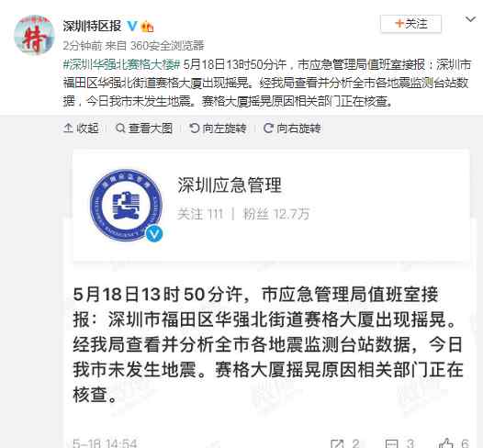Click the blue verified V badge beside 深圳特区报
Viewport: 483px width, 448px height.
pos(132,26)
